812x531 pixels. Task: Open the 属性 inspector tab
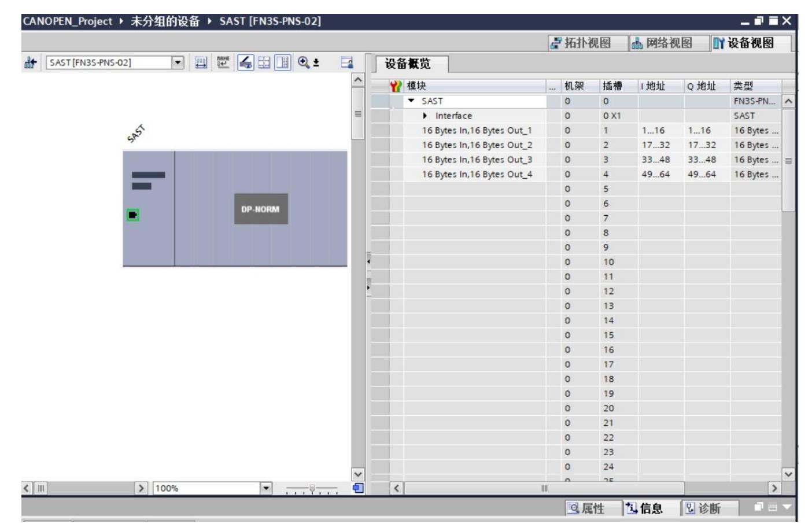tap(587, 508)
